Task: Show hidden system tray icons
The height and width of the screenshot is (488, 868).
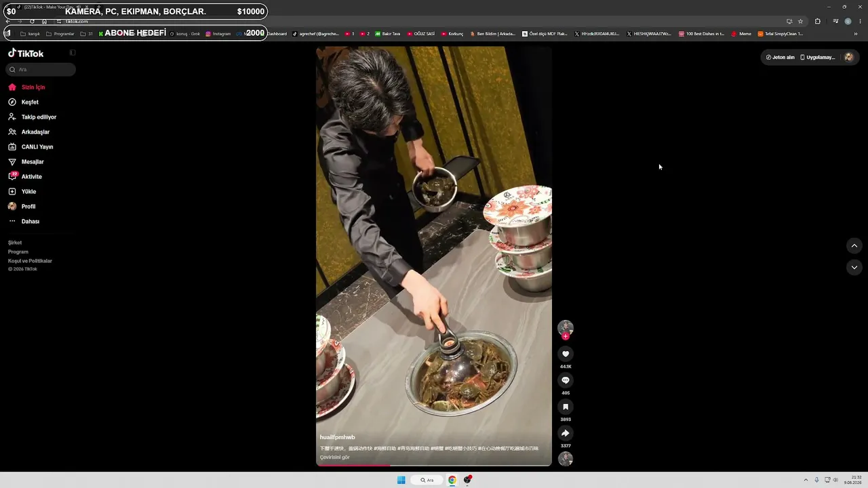Action: (x=806, y=480)
